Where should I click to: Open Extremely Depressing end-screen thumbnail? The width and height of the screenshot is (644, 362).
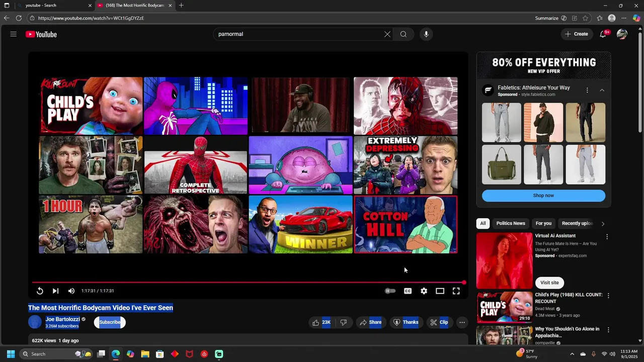(x=406, y=165)
